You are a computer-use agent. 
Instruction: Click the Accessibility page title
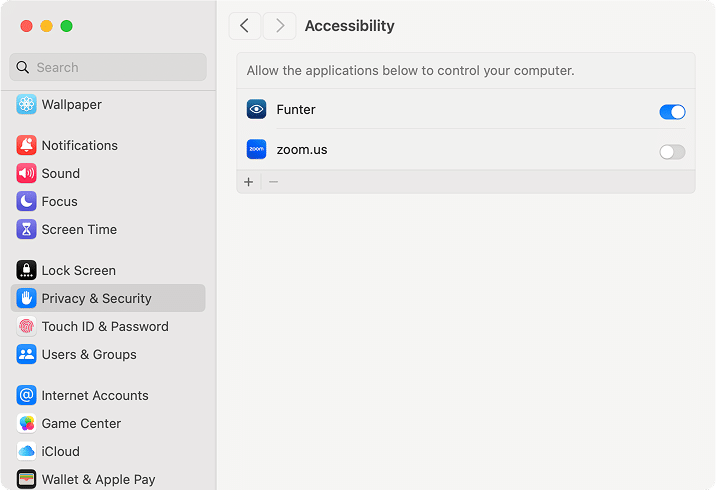[x=350, y=26]
